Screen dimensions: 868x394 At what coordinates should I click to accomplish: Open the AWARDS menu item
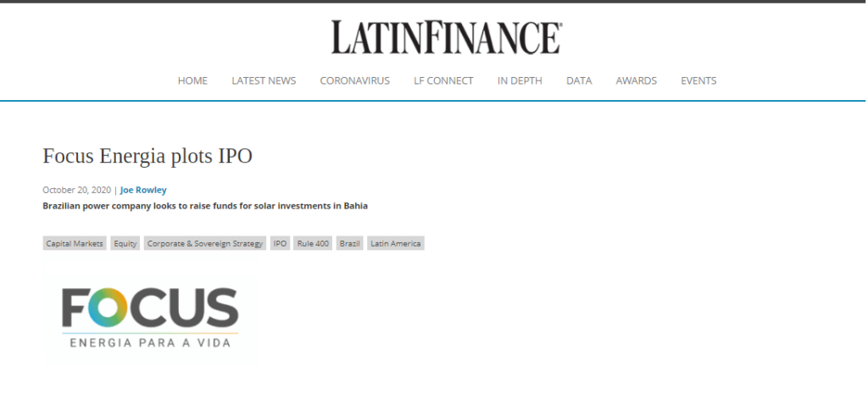pyautogui.click(x=636, y=80)
